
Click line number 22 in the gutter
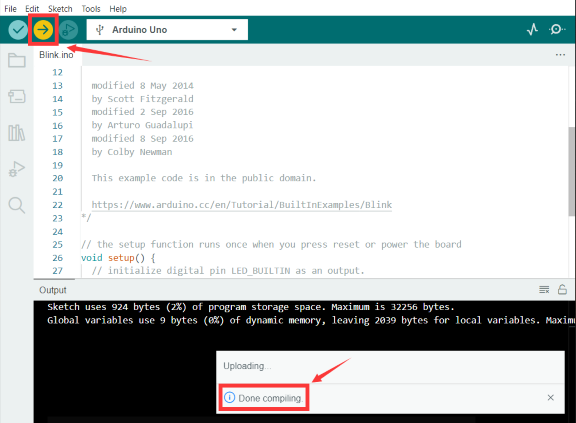coord(58,205)
